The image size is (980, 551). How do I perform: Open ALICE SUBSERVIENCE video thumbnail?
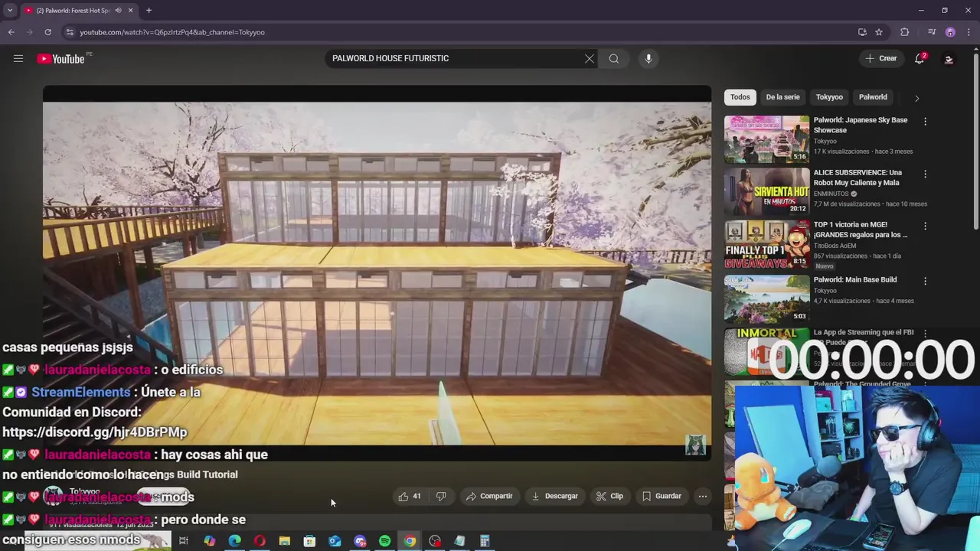coord(766,191)
